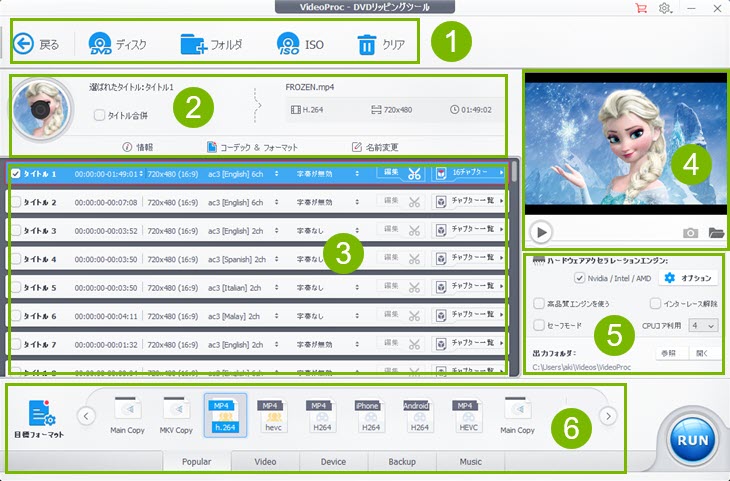Viewport: 730px width, 481px height.
Task: Open the CPU core count dropdown
Action: [704, 325]
